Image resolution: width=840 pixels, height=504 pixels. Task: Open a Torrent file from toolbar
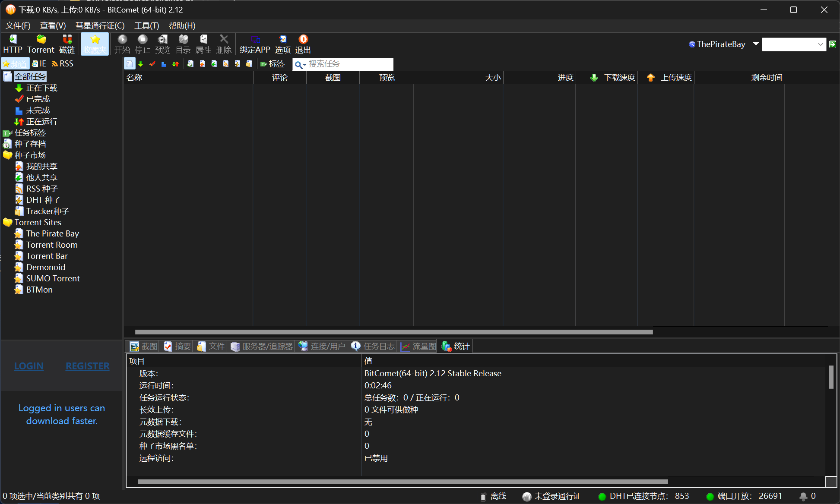(41, 44)
